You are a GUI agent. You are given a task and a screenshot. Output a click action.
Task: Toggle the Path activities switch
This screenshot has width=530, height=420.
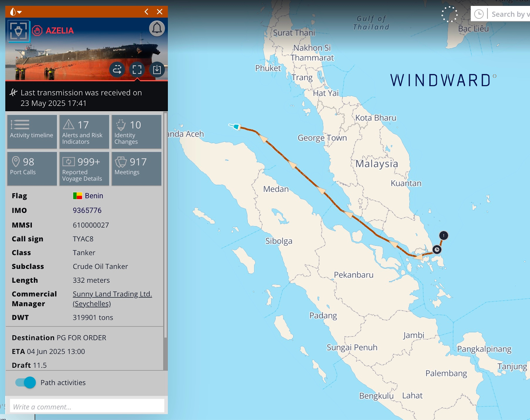(26, 383)
